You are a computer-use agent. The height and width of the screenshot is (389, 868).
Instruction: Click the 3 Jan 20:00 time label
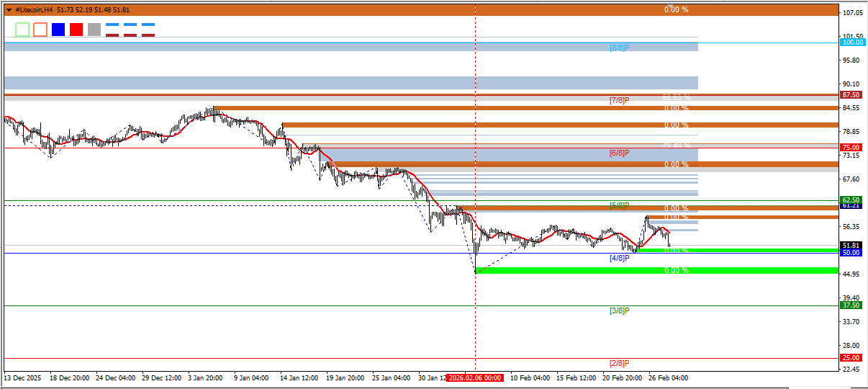(207, 378)
